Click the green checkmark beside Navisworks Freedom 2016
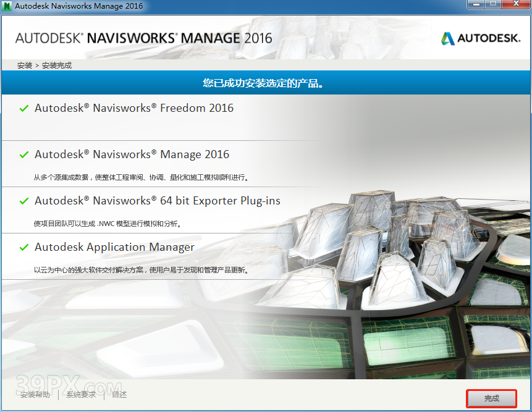This screenshot has height=412, width=532. click(24, 109)
